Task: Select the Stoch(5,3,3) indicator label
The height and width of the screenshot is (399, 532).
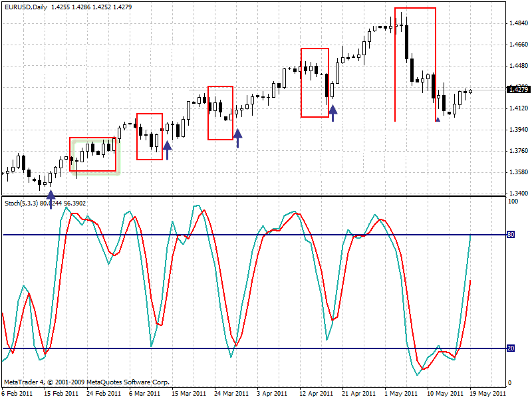Action: (x=21, y=203)
